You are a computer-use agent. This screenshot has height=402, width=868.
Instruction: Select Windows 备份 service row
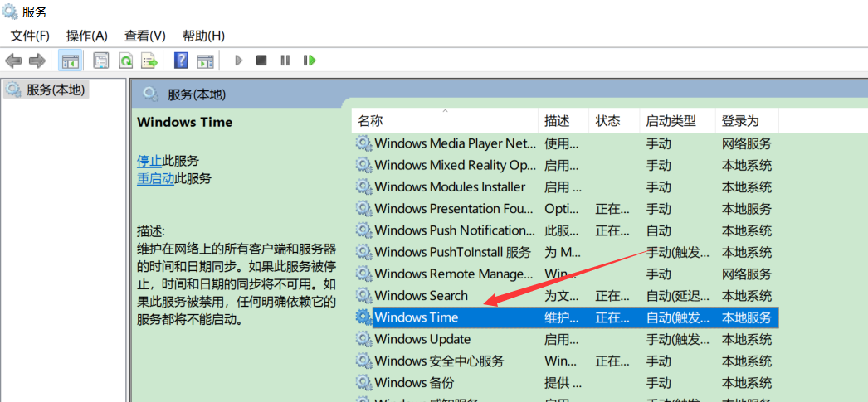pyautogui.click(x=565, y=383)
